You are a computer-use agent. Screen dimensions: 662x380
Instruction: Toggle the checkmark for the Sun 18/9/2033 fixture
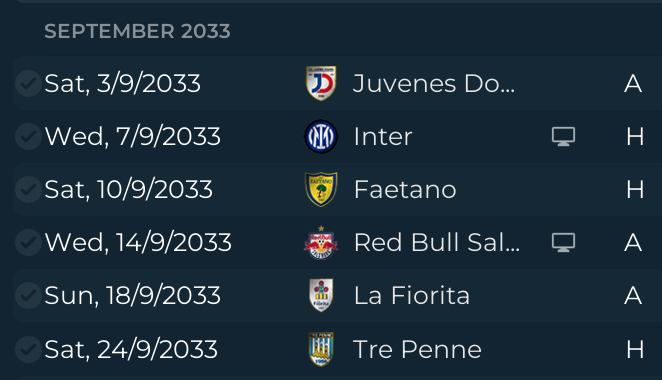(28, 296)
